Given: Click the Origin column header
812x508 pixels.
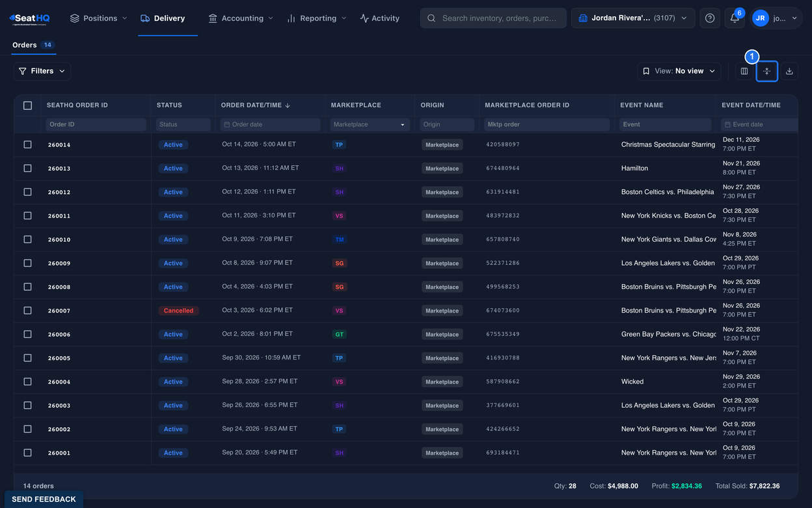Looking at the screenshot, I should [x=432, y=105].
